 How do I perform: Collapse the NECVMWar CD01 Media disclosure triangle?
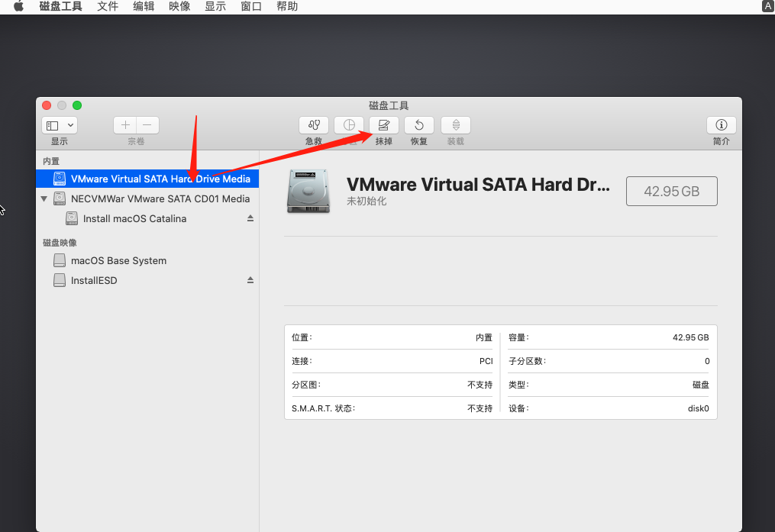coord(44,198)
